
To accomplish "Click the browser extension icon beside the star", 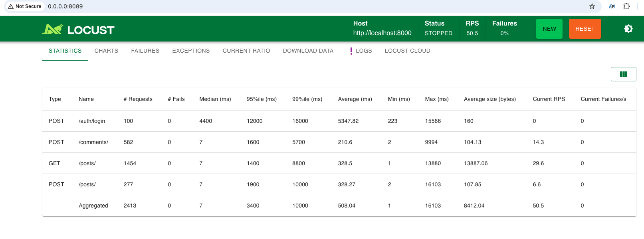I will coord(612,6).
